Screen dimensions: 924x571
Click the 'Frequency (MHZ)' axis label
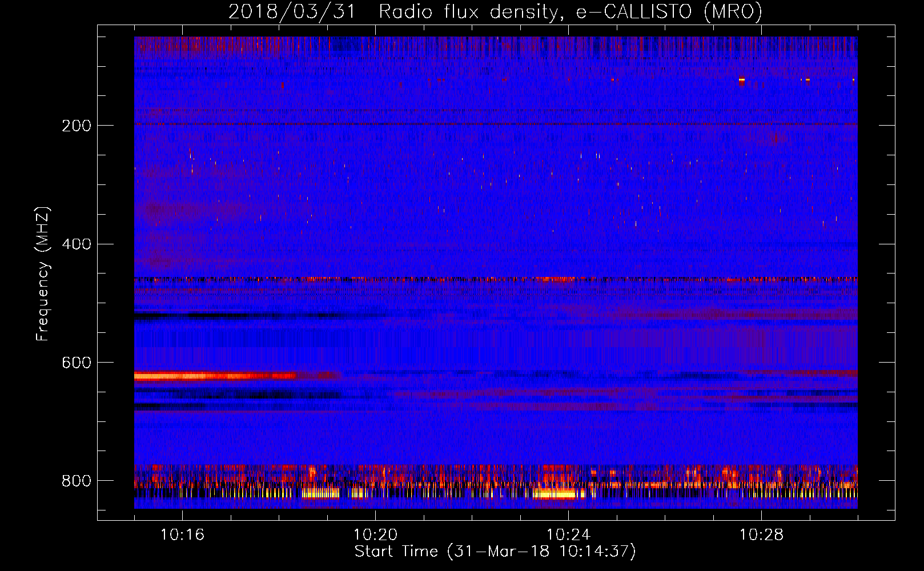point(42,274)
